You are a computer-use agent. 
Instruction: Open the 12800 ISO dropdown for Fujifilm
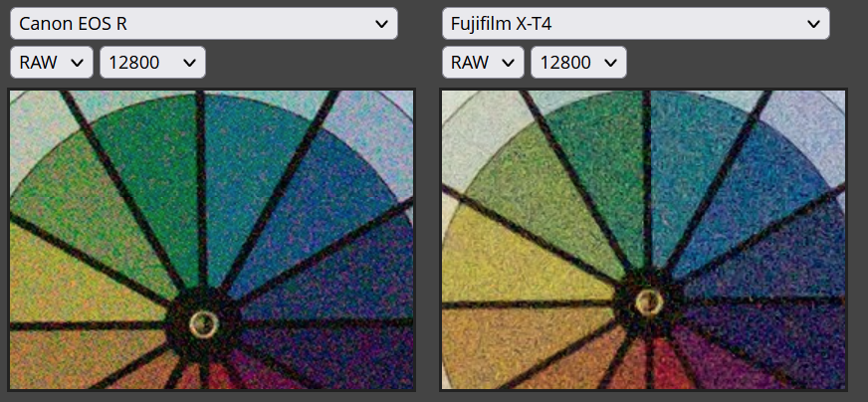(578, 62)
